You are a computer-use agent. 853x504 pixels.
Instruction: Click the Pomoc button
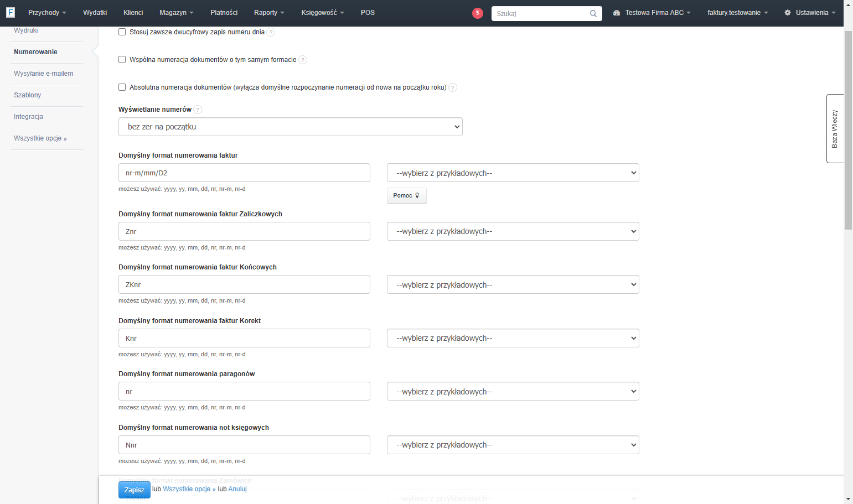click(407, 195)
